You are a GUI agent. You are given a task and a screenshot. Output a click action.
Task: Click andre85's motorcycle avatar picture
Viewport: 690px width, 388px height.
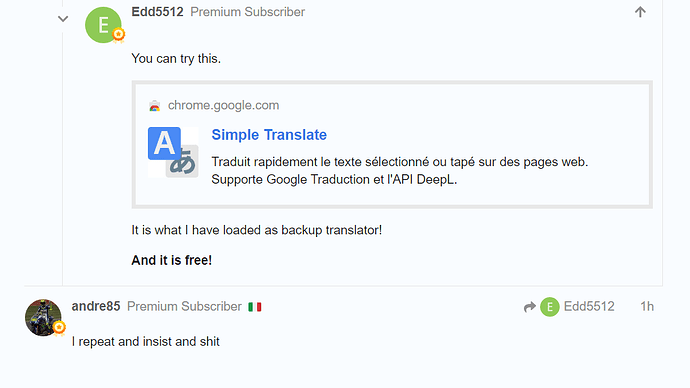[x=43, y=318]
